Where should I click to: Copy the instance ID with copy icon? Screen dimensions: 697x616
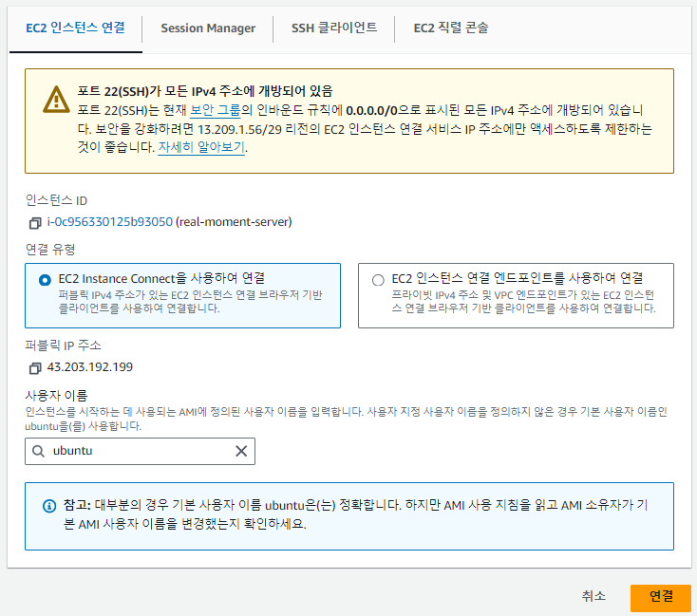(x=35, y=223)
